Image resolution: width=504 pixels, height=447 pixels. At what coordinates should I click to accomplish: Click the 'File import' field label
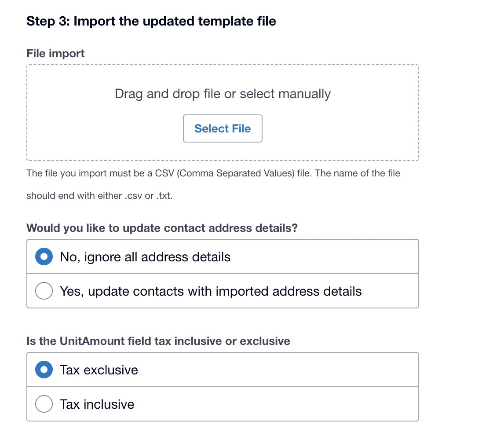click(x=55, y=54)
